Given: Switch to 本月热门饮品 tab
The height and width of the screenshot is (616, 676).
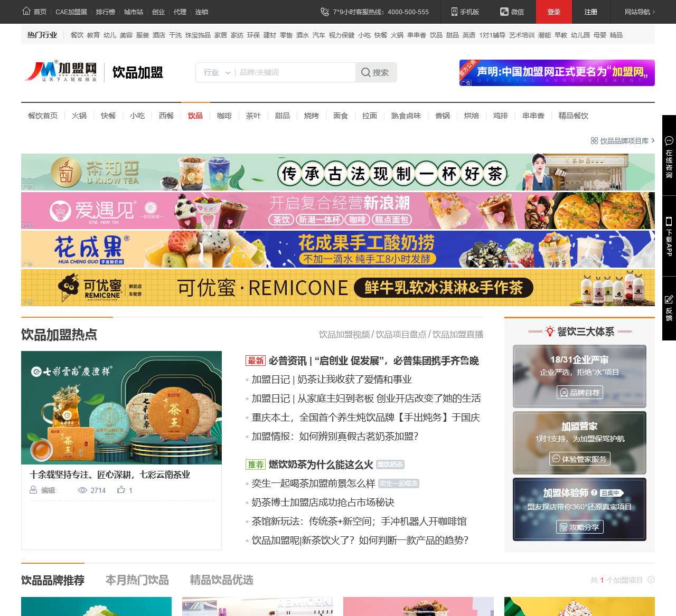Looking at the screenshot, I should click(137, 580).
